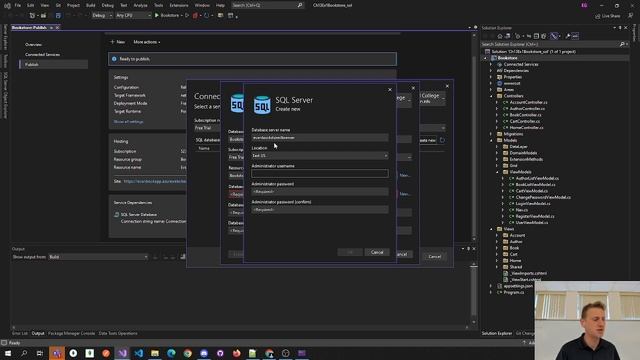Open the Any CPU platform dropdown
Image resolution: width=640 pixels, height=360 pixels.
click(x=133, y=16)
